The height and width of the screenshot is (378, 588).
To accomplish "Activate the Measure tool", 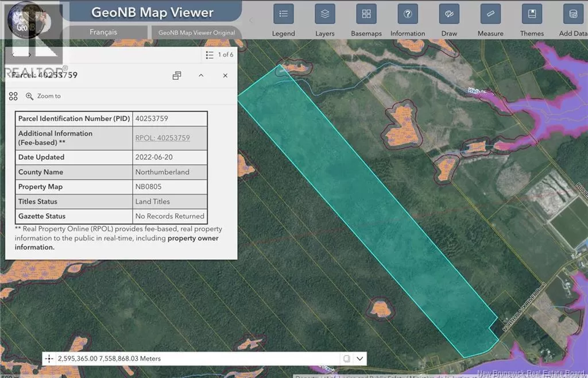I will (x=490, y=14).
